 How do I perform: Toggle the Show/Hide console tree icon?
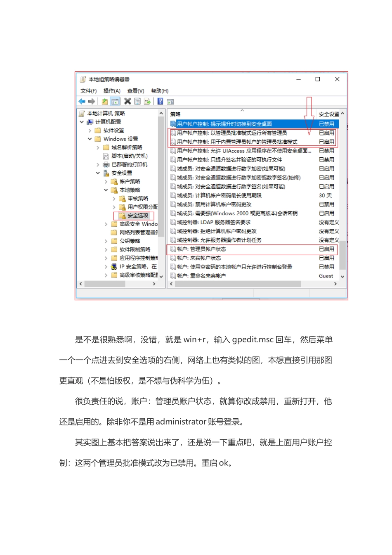[115, 102]
